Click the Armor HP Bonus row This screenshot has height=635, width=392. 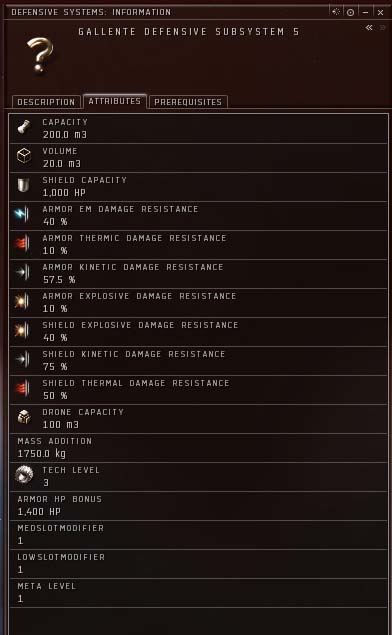point(198,506)
